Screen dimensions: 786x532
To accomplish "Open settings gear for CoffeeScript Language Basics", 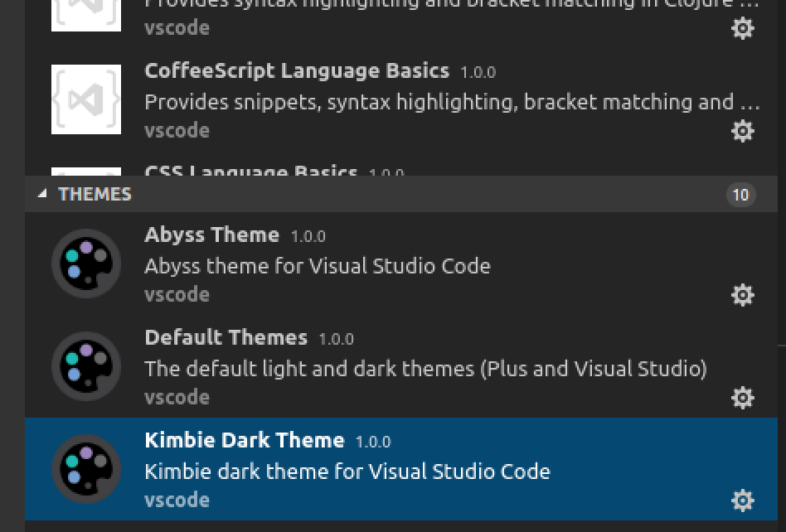I will tap(743, 130).
